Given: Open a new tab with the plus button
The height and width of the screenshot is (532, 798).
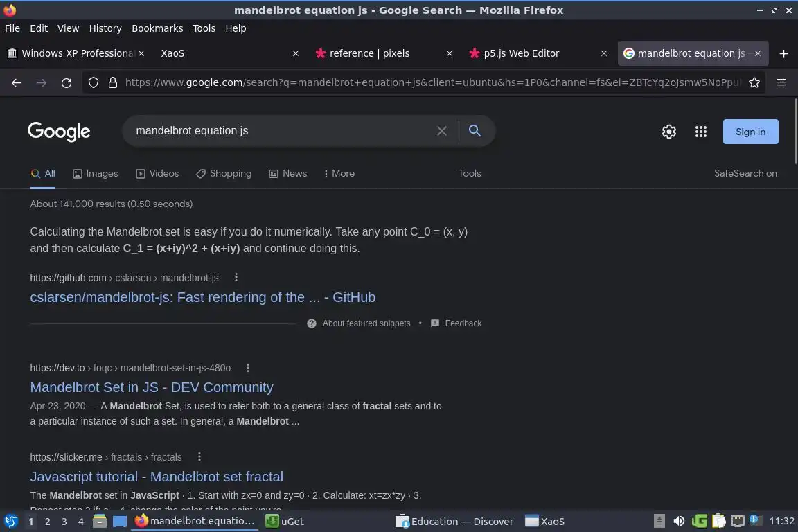Looking at the screenshot, I should click(783, 53).
